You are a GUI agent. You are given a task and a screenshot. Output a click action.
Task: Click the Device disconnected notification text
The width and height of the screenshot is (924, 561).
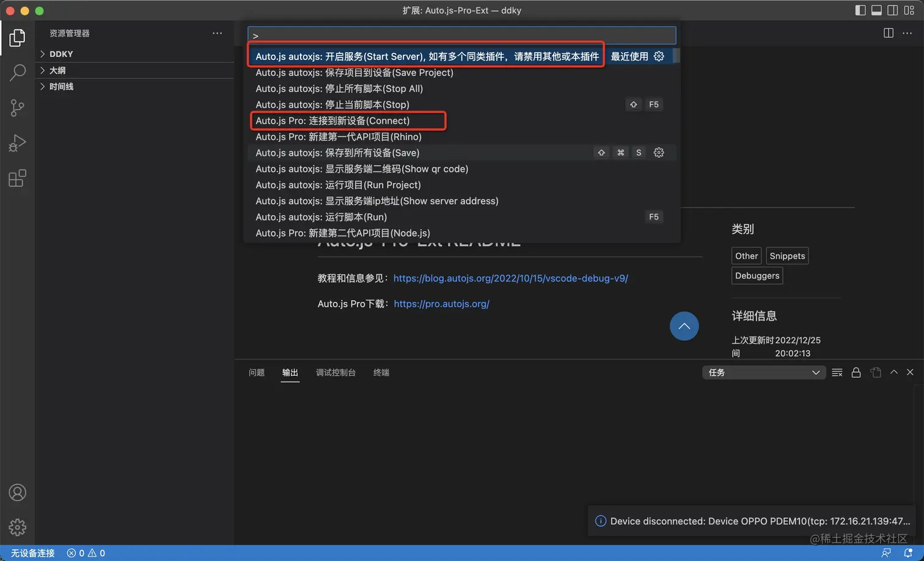[x=760, y=521]
